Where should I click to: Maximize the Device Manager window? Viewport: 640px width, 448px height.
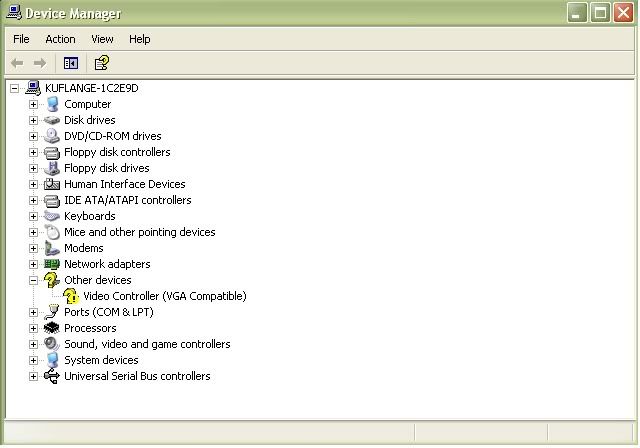pos(600,13)
